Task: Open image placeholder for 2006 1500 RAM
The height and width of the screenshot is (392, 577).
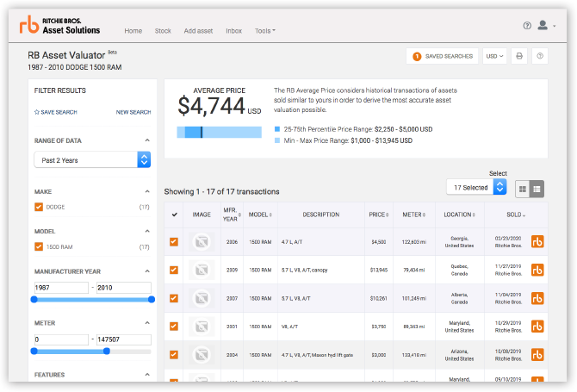Action: [202, 242]
